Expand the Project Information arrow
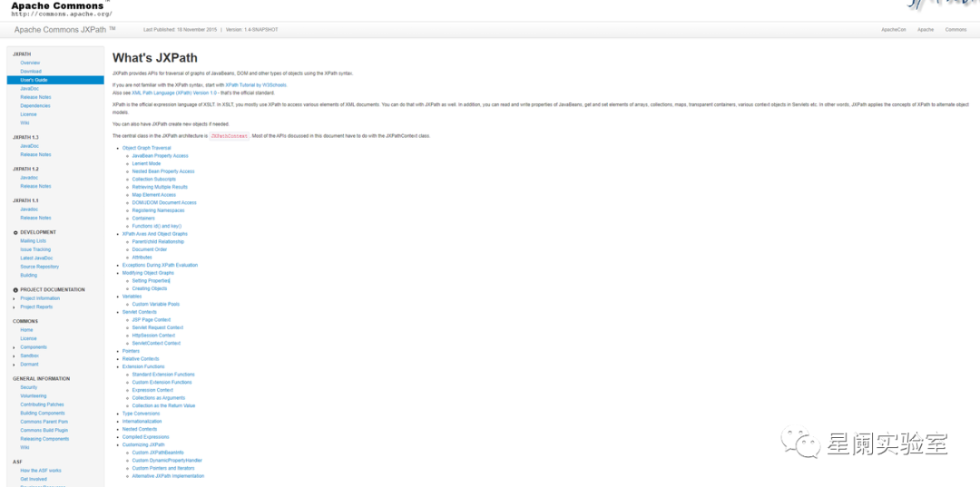Image resolution: width=980 pixels, height=487 pixels. coord(15,298)
